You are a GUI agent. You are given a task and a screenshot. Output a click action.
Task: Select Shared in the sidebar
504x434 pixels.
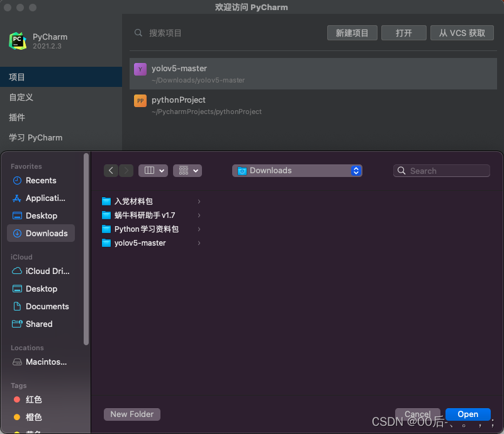(41, 324)
